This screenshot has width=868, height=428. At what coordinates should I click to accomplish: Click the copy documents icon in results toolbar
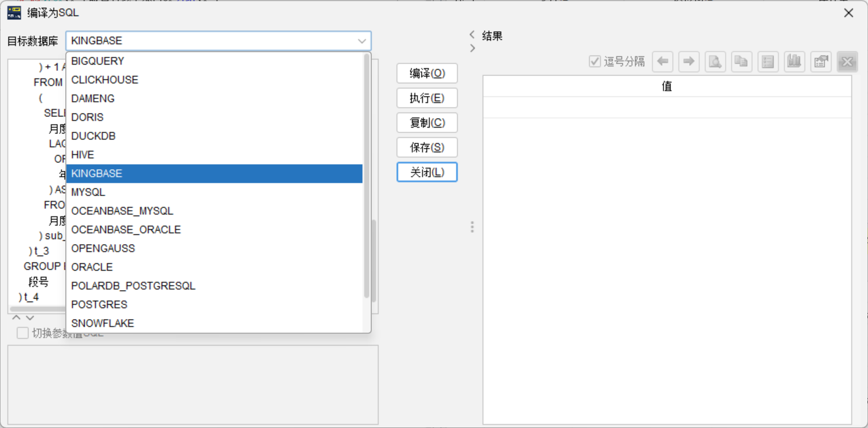[x=741, y=61]
